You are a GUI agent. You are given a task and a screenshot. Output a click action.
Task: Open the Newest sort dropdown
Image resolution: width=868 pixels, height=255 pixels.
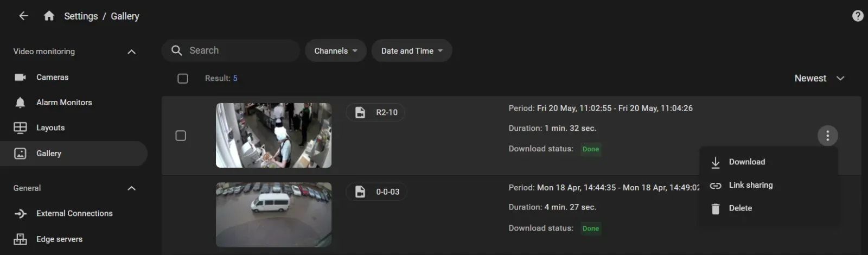819,79
